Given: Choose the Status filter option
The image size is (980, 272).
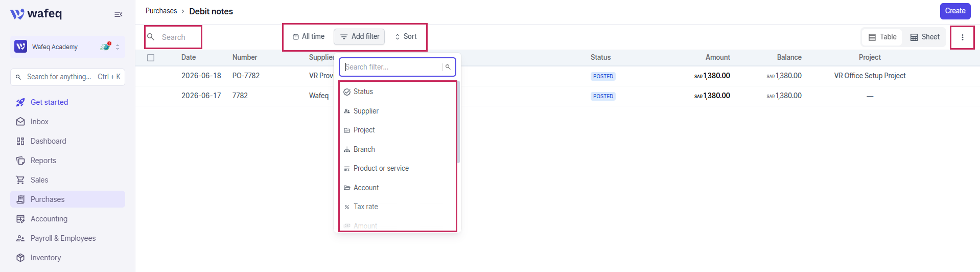Looking at the screenshot, I should tap(398, 92).
